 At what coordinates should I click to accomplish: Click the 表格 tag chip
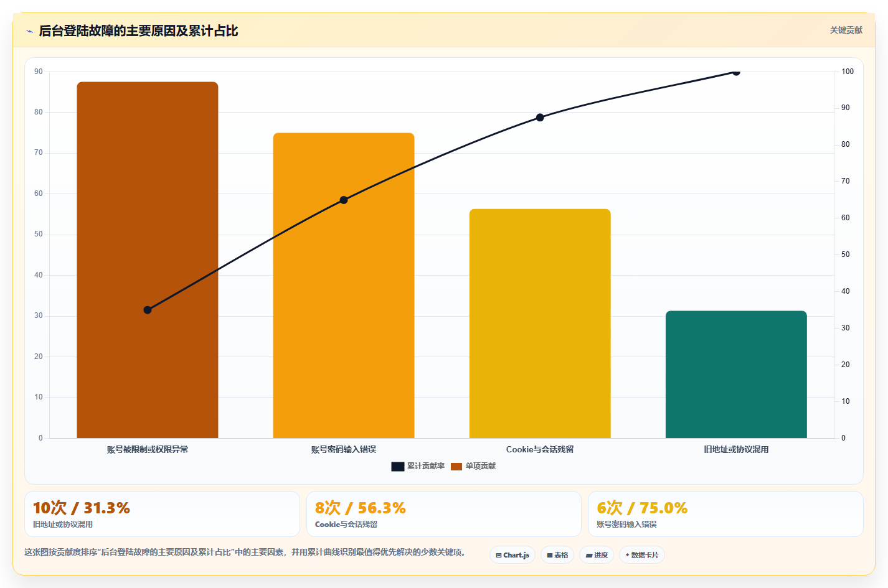click(x=557, y=555)
